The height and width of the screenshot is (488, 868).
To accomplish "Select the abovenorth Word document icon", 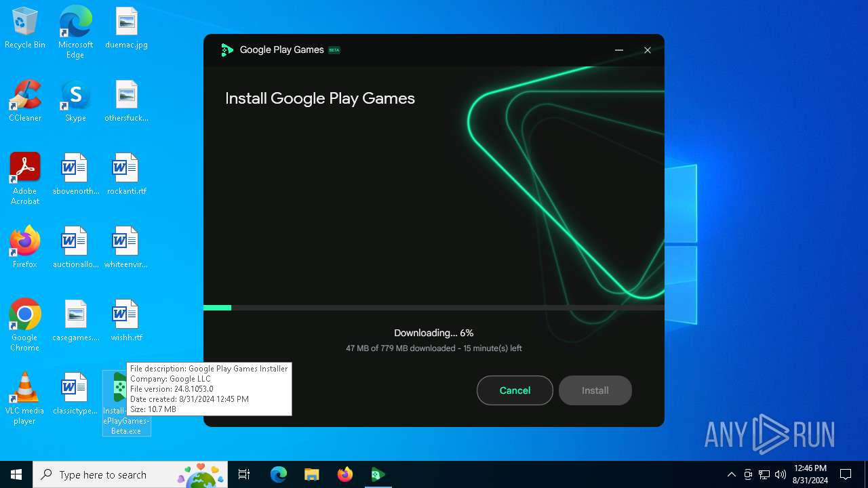I will (75, 175).
